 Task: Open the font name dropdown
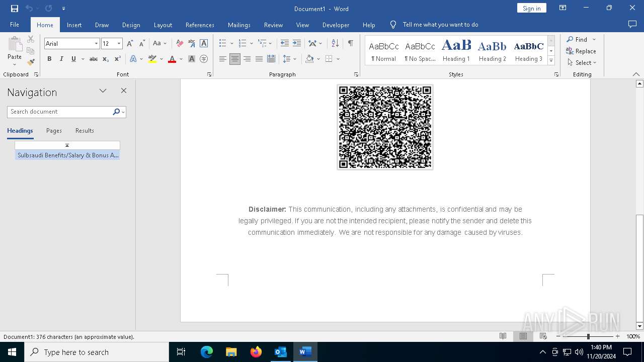[96, 44]
